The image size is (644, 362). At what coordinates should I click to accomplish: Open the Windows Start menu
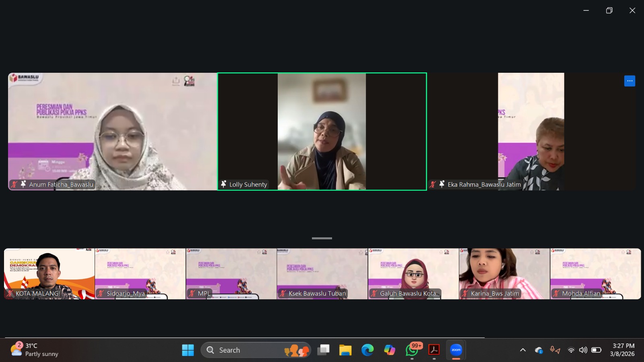pos(188,350)
